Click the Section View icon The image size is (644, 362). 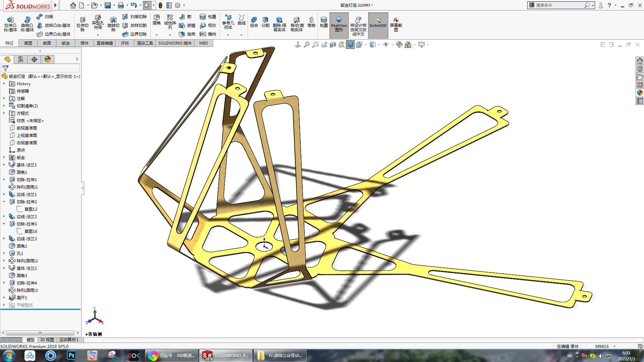point(333,45)
